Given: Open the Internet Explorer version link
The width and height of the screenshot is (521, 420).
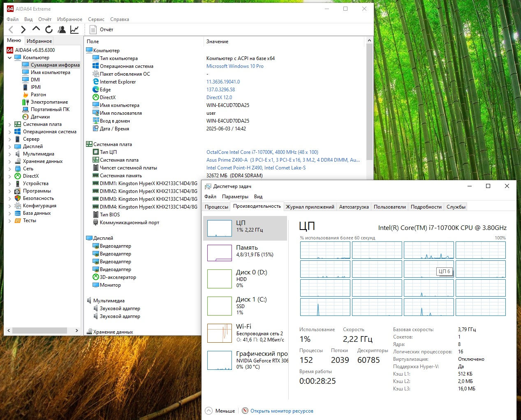Looking at the screenshot, I should point(223,82).
